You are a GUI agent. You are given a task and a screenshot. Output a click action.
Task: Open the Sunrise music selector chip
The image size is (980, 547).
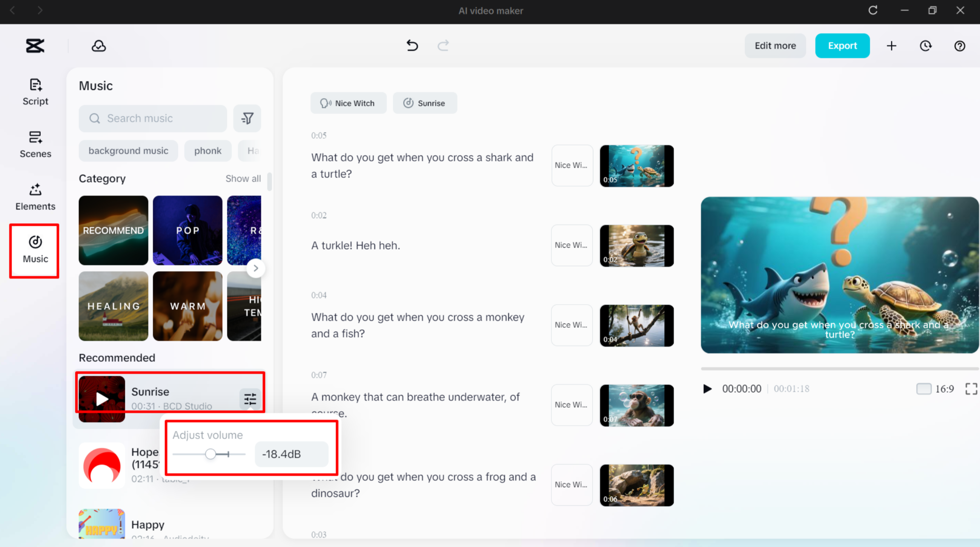[425, 103]
